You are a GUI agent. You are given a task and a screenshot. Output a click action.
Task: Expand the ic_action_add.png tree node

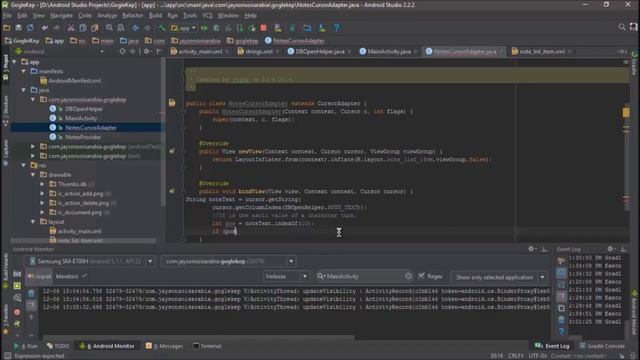pos(42,193)
